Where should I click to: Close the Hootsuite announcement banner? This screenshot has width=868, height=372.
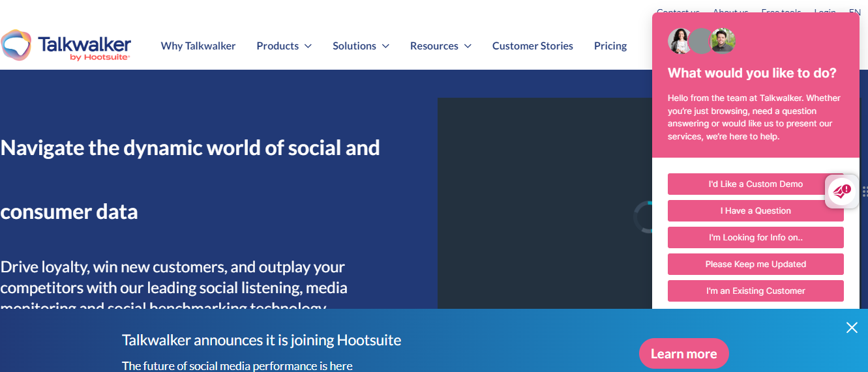tap(852, 328)
